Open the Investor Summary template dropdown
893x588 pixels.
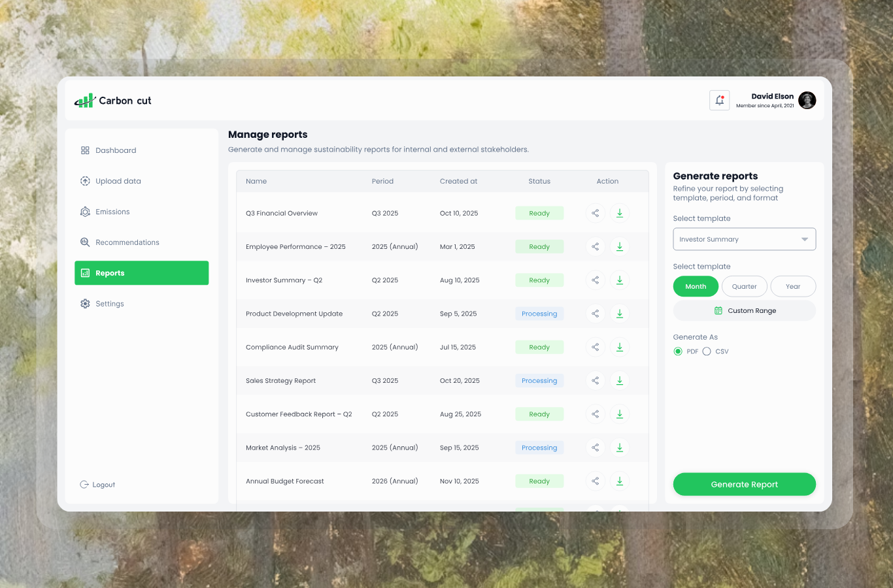[744, 239]
